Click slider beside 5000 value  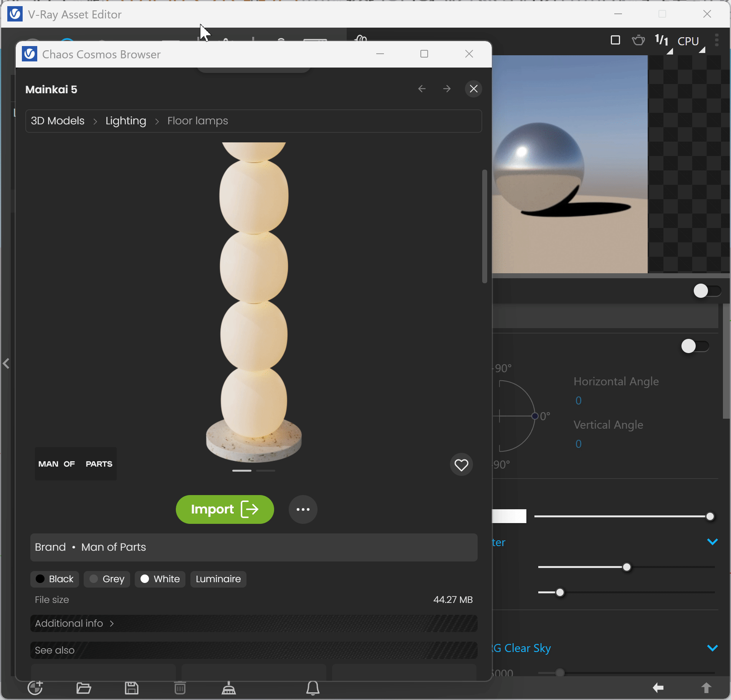[626, 672]
